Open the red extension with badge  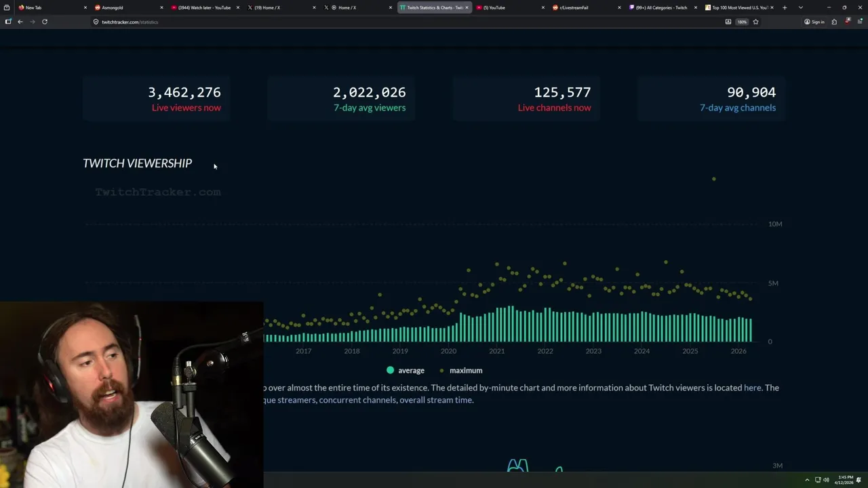(848, 21)
